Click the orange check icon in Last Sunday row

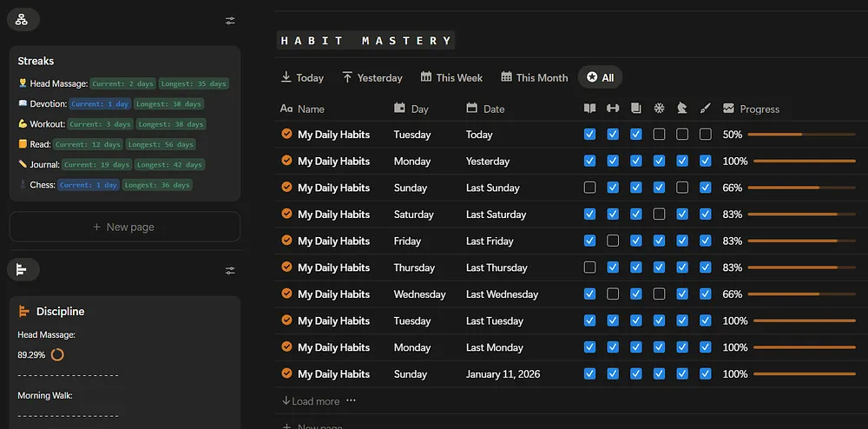(x=286, y=187)
